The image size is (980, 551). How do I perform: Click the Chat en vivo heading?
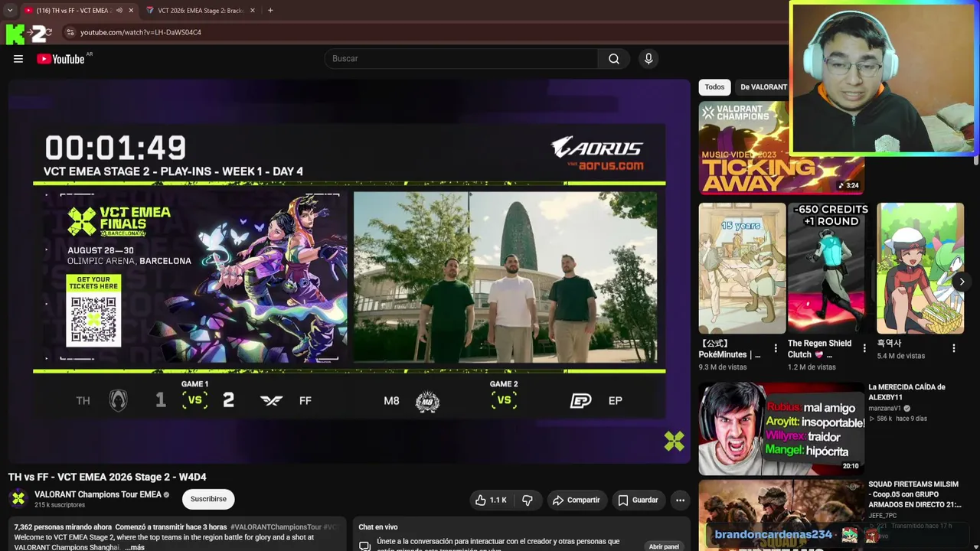(x=378, y=527)
